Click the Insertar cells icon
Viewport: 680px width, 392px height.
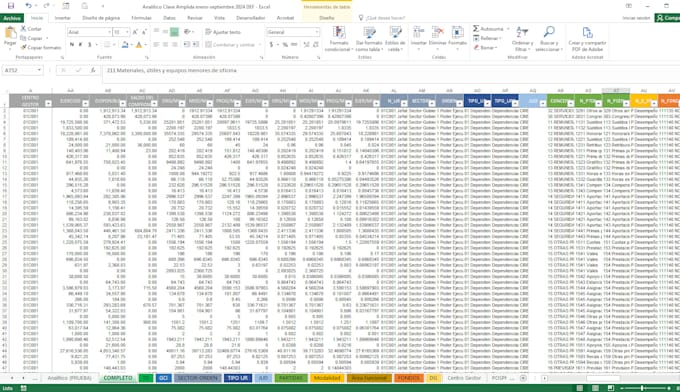[419, 33]
